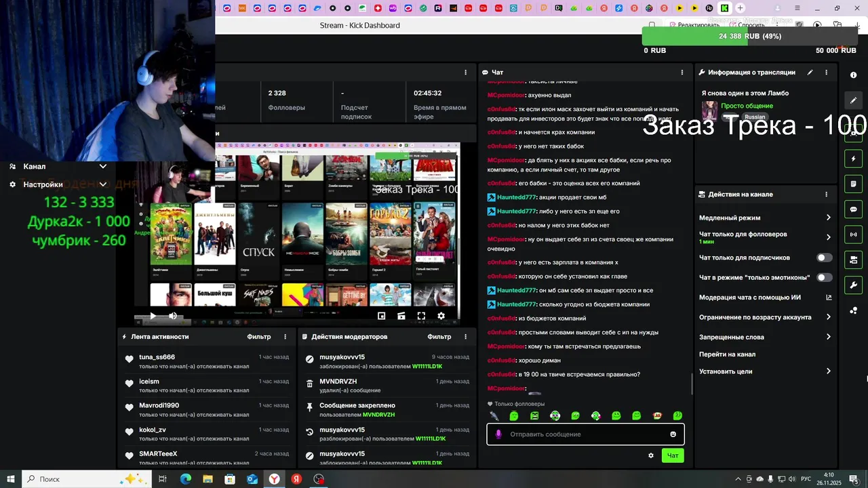Toggle the stream info wrench widget icon
Viewport: 868px width, 488px height.
pos(853,285)
